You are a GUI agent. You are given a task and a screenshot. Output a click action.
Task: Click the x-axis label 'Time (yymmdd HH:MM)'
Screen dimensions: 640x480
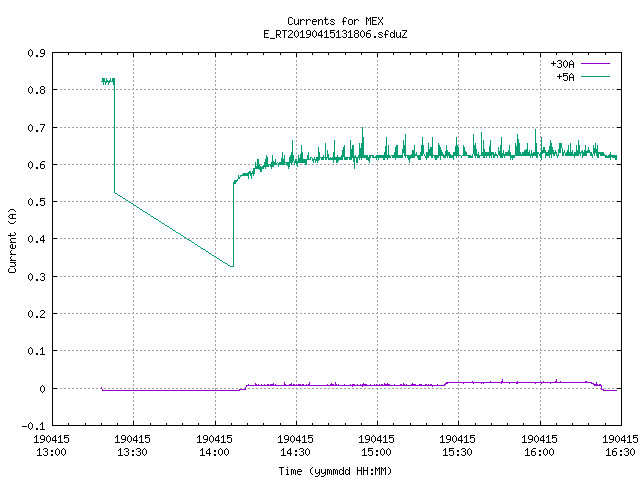click(335, 471)
